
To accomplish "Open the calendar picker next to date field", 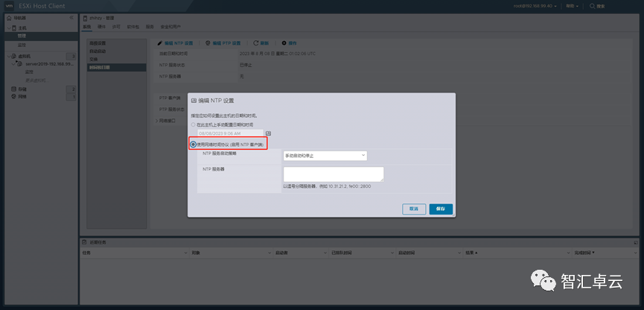I will 268,133.
